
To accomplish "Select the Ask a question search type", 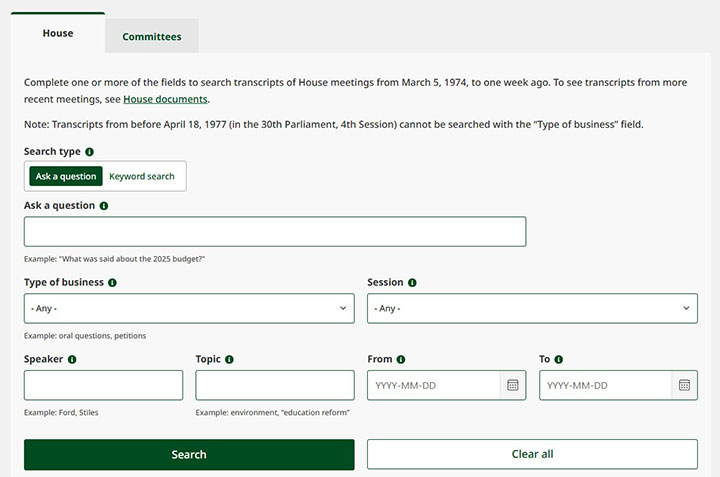I will [x=66, y=176].
